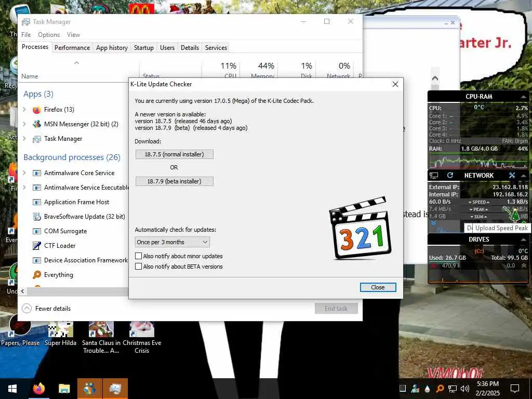Switch to the Services tab
Viewport: 532px width, 399px height.
click(216, 48)
